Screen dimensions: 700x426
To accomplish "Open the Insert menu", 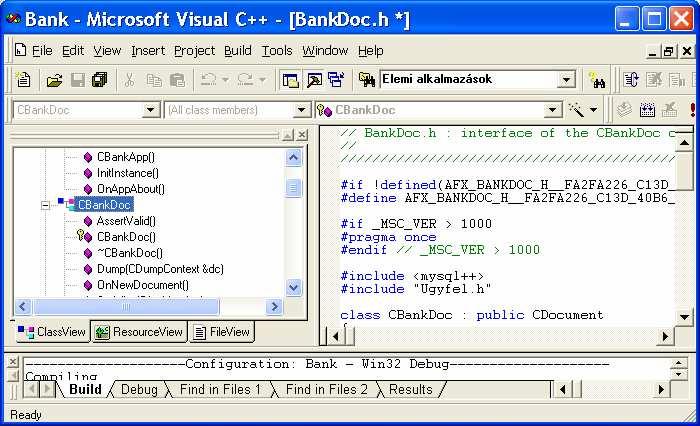I will coord(148,50).
